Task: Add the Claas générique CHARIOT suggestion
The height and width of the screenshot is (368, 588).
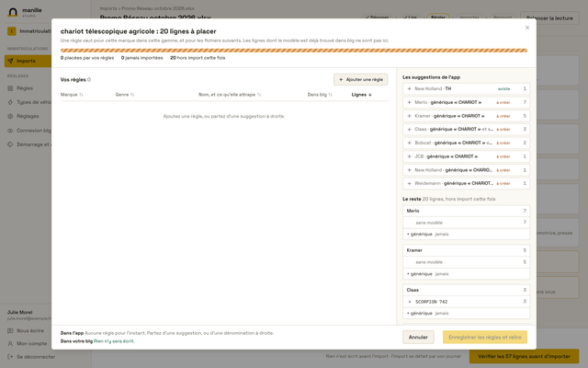Action: coord(466,129)
